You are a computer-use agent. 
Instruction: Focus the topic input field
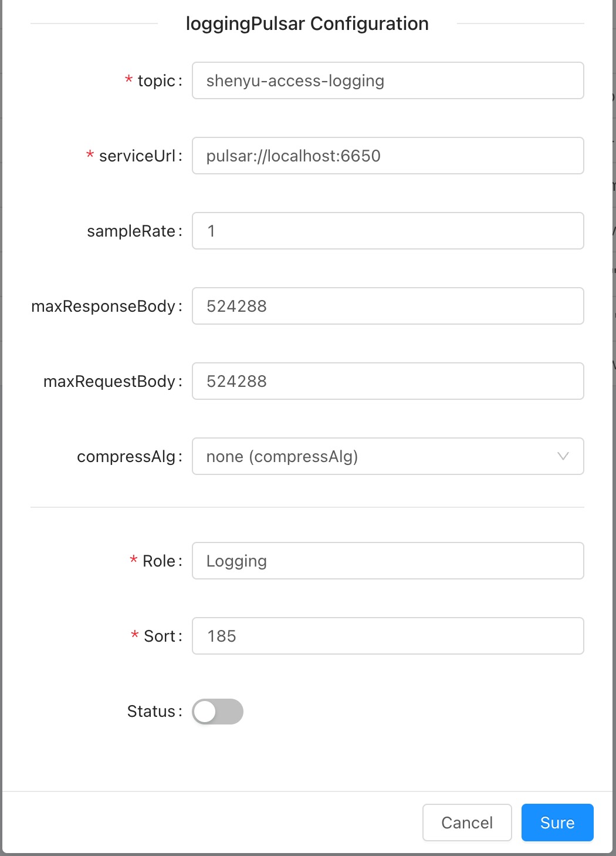click(387, 80)
